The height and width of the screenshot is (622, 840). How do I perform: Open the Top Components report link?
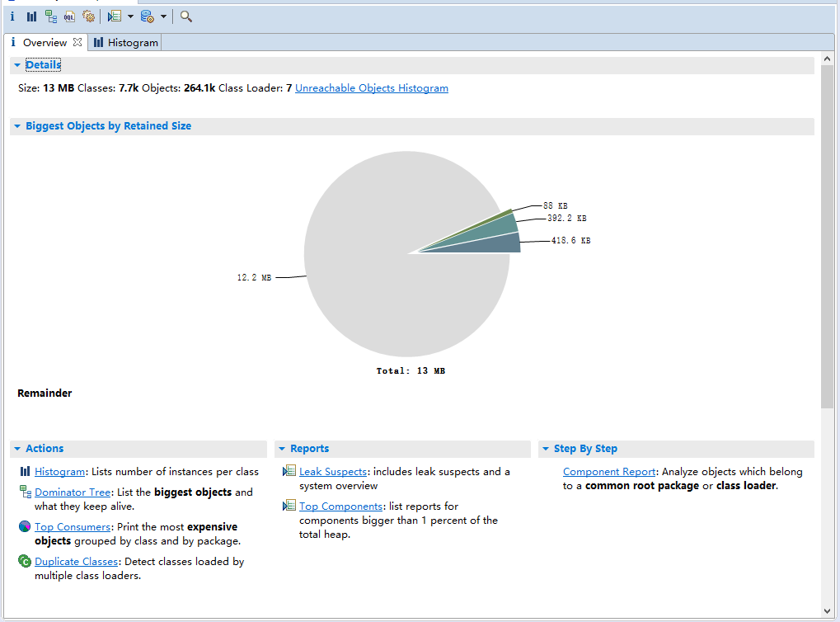(340, 506)
